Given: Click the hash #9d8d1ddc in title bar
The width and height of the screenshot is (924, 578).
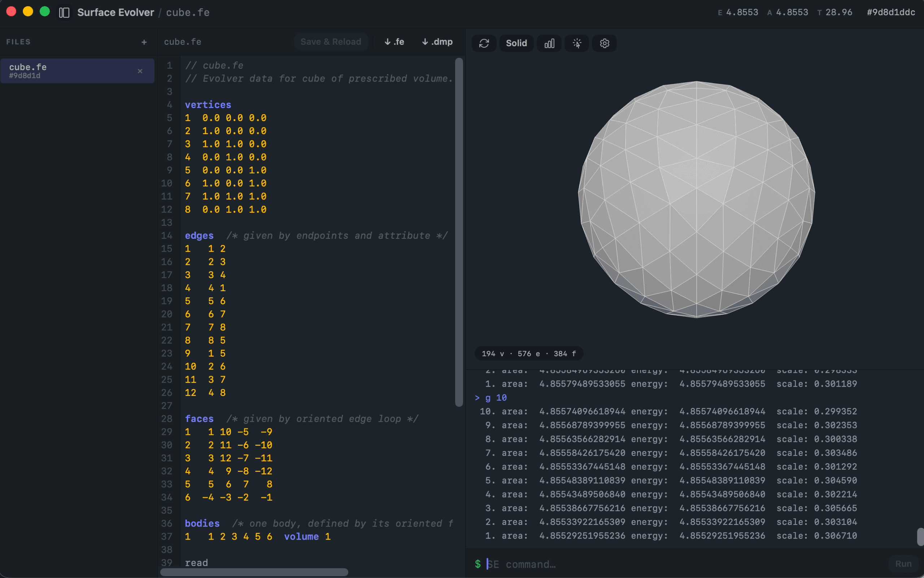Looking at the screenshot, I should point(891,13).
